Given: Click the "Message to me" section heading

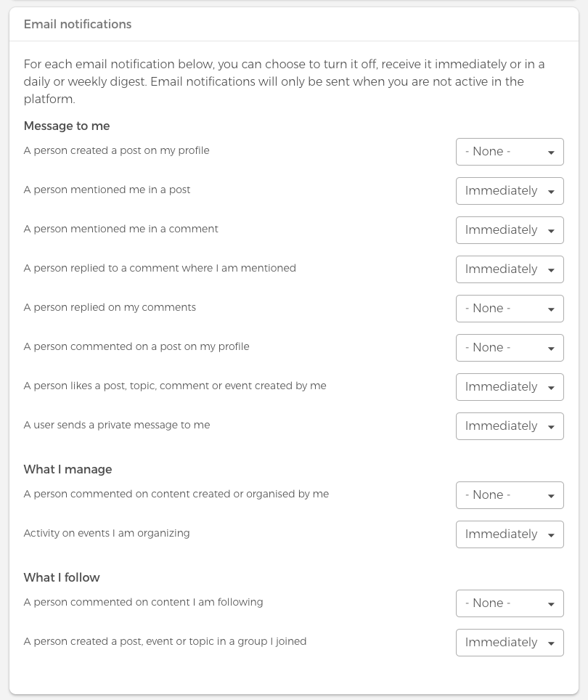Looking at the screenshot, I should tap(67, 126).
